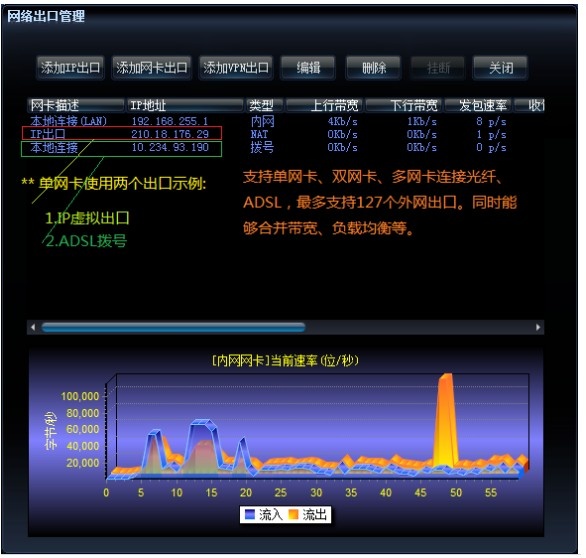
Task: Click IP address 10.234.93.190
Action: (x=170, y=147)
